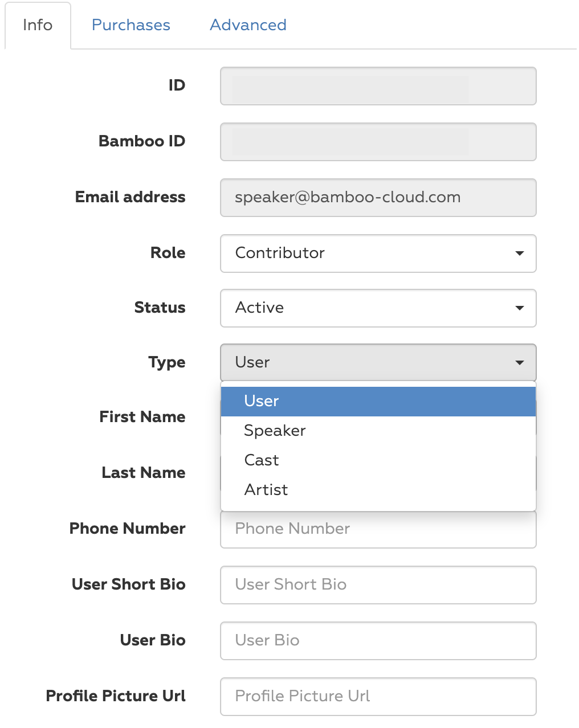579x728 pixels.
Task: Switch to the Purchases tab
Action: (x=131, y=25)
